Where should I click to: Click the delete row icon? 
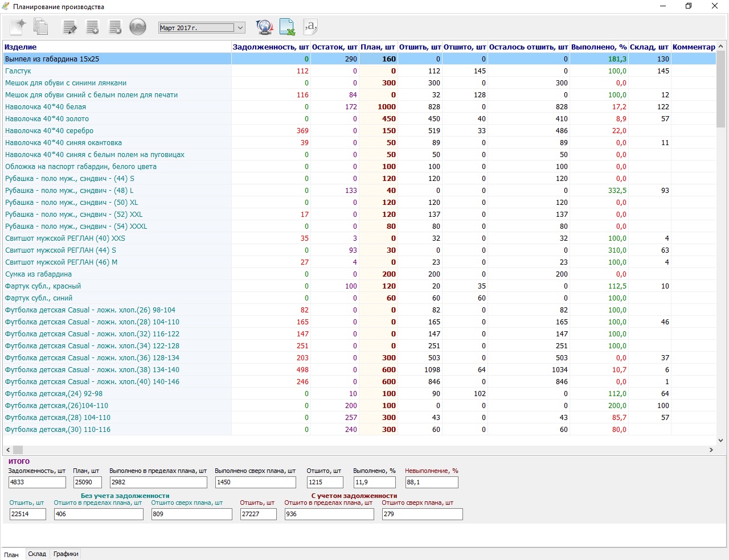pyautogui.click(x=115, y=27)
